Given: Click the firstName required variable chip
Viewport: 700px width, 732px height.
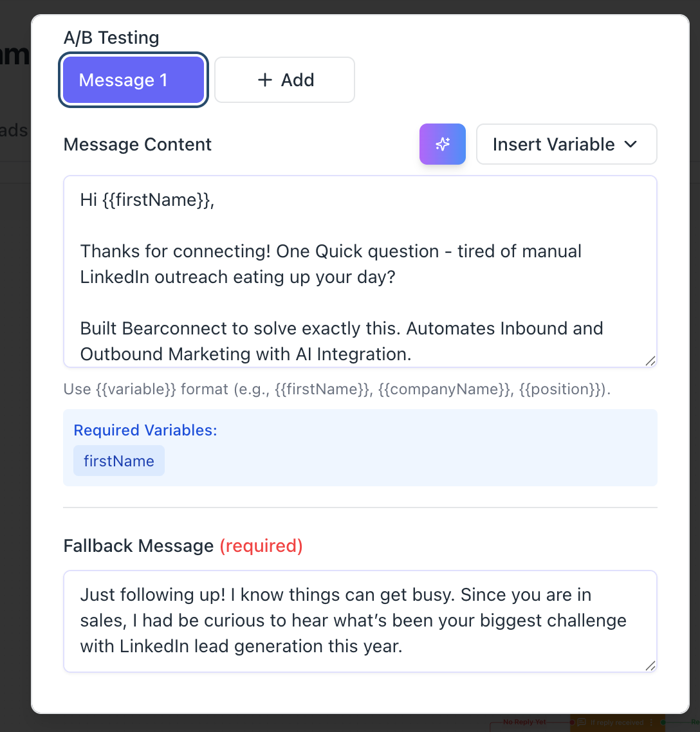Looking at the screenshot, I should [119, 461].
